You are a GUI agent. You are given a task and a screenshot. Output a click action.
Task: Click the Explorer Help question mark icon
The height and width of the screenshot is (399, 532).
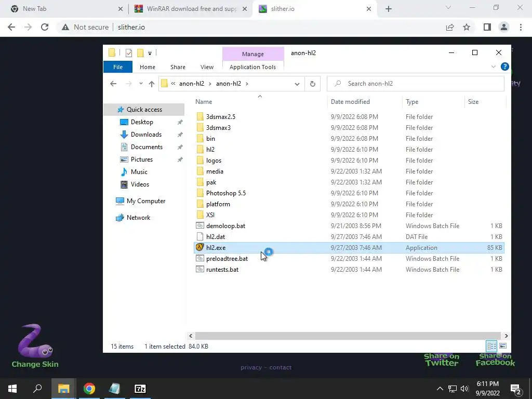(504, 66)
